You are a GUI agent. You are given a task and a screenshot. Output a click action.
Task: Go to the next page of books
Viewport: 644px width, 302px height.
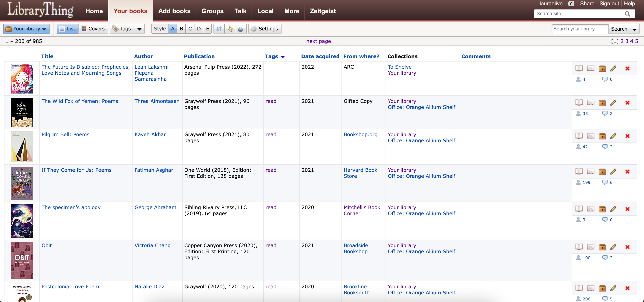[x=318, y=41]
